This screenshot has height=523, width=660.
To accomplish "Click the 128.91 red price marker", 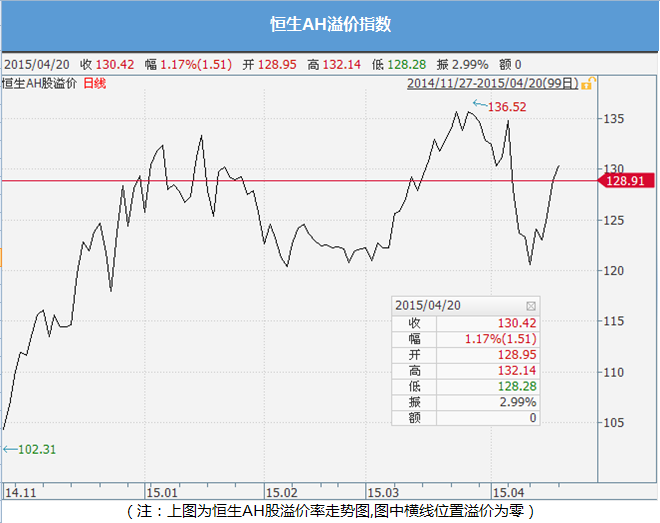I will (x=626, y=181).
